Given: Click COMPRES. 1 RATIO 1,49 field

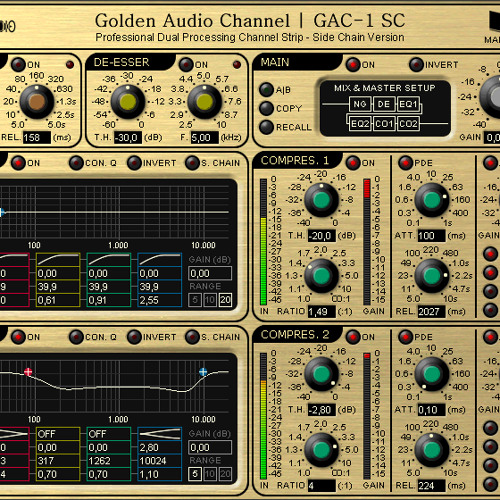Looking at the screenshot, I should click(x=321, y=312).
